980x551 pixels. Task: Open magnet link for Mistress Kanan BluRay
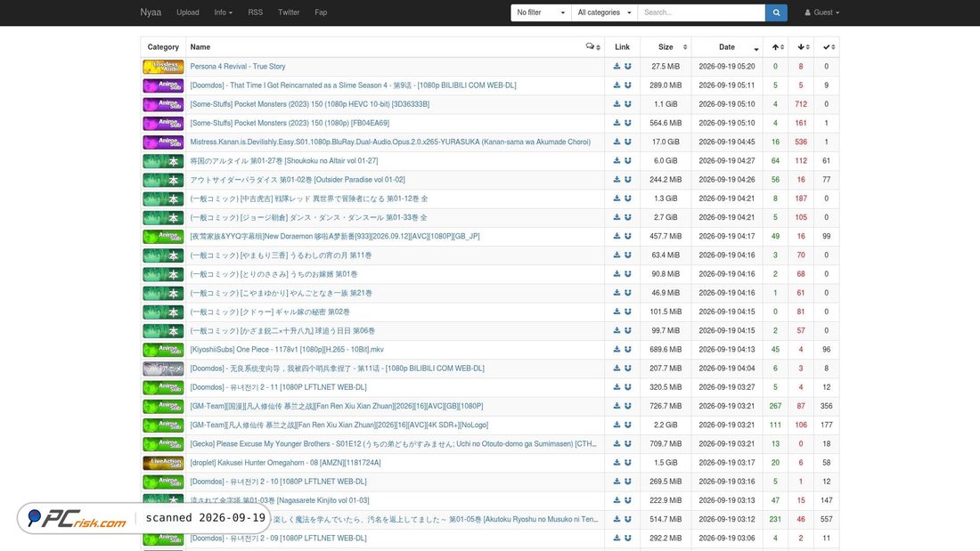(627, 142)
